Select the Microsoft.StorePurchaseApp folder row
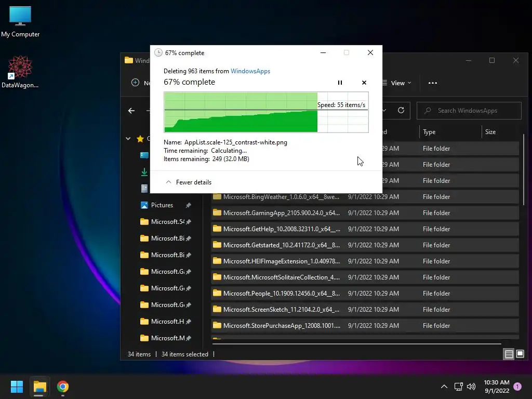The image size is (532, 399). (x=365, y=326)
